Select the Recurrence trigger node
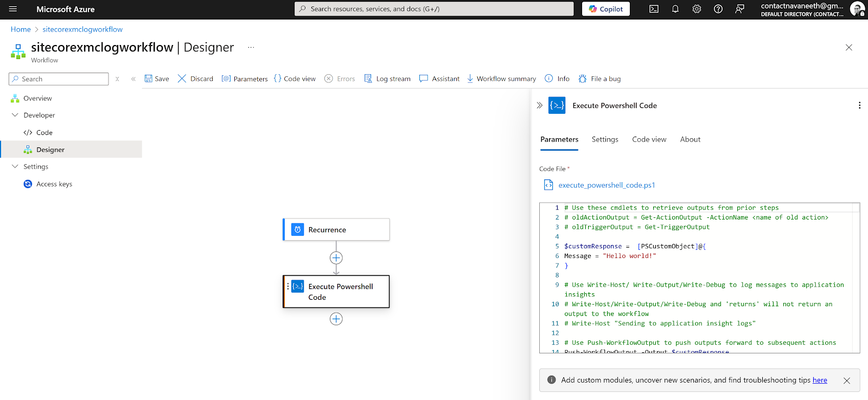The height and width of the screenshot is (400, 868). pyautogui.click(x=336, y=229)
